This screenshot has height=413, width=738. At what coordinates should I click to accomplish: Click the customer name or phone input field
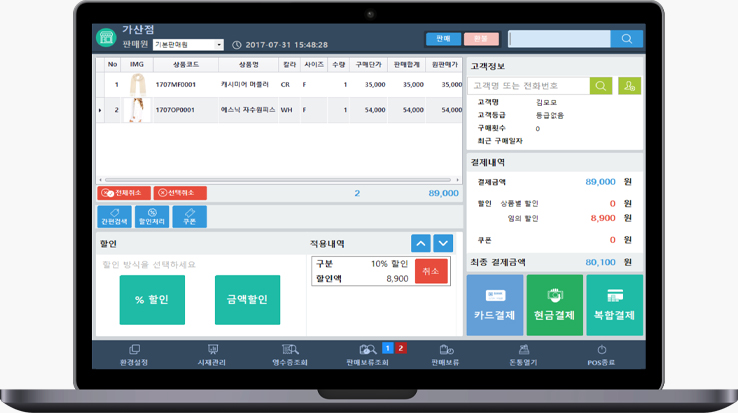click(x=528, y=86)
